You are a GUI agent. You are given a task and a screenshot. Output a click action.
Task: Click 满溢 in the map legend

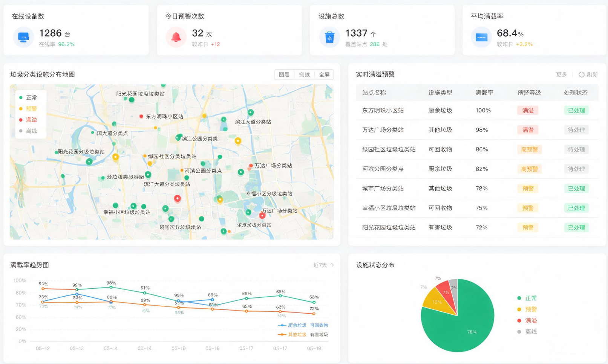coord(28,120)
